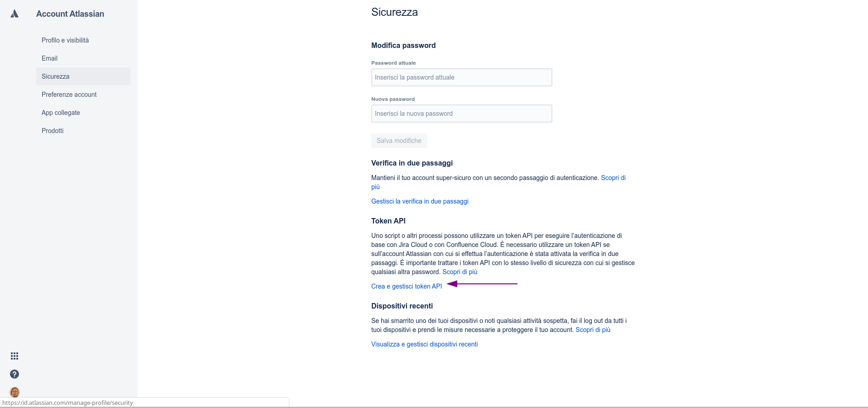Open the app switcher grid icon

(14, 356)
